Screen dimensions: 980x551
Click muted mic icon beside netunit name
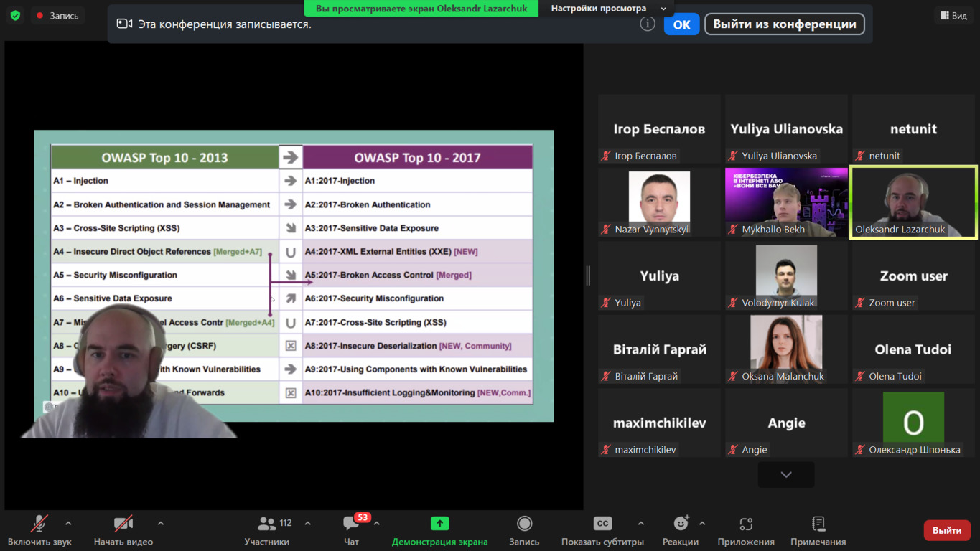coord(860,156)
